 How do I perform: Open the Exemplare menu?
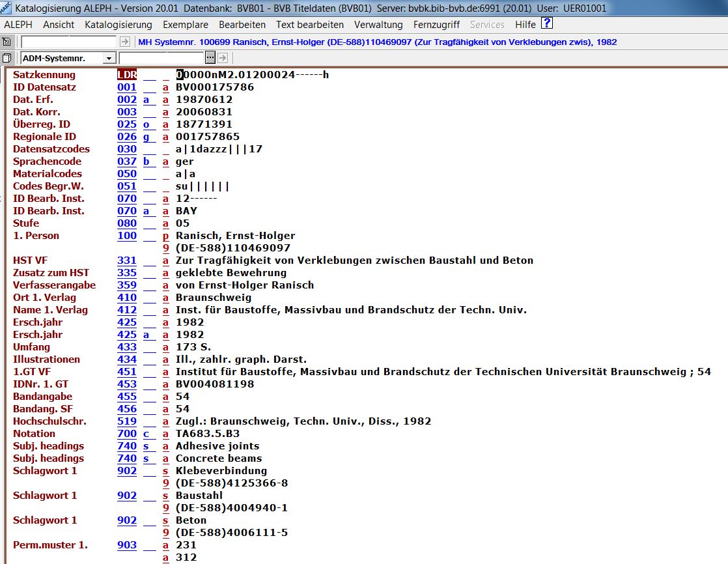coord(186,25)
